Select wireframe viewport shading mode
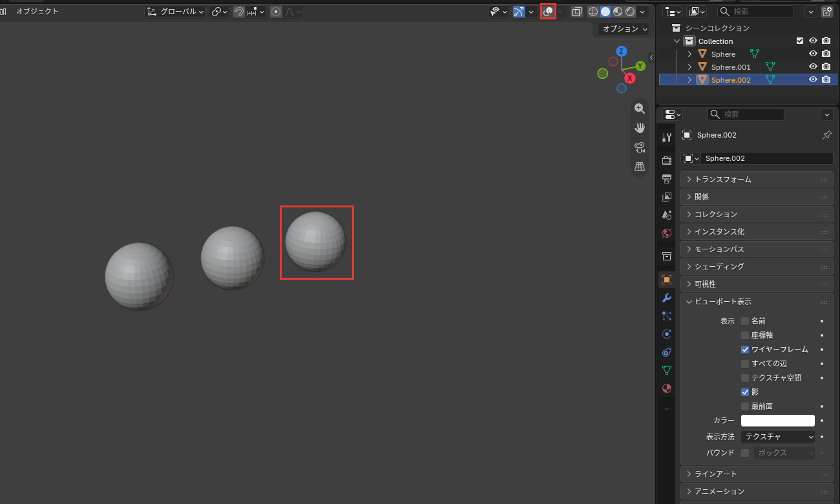Viewport: 840px width, 504px height. (x=593, y=12)
